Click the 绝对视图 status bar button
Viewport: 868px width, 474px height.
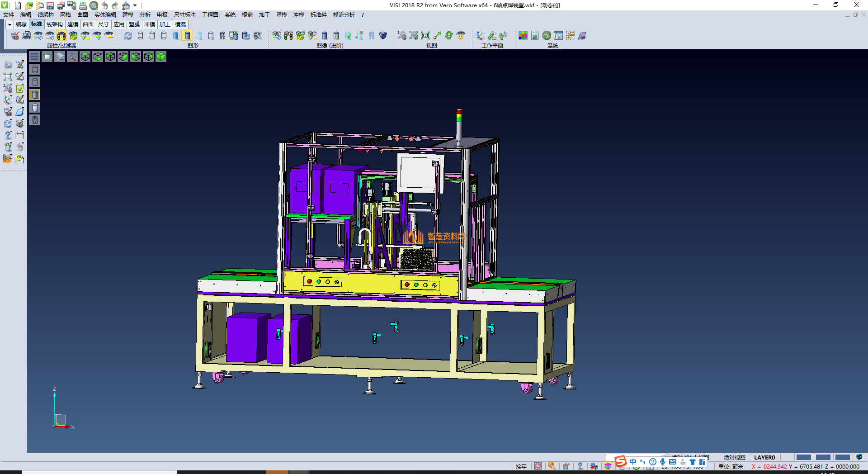click(734, 457)
